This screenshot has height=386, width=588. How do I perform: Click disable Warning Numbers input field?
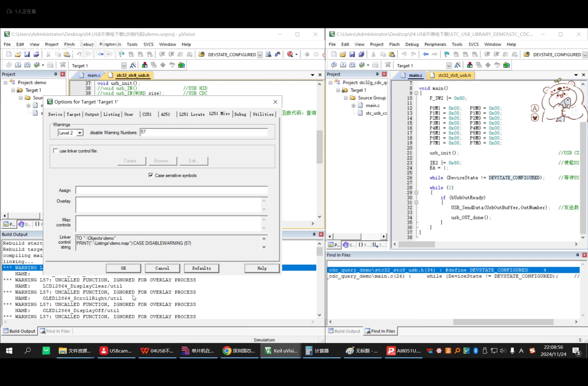[x=203, y=132]
